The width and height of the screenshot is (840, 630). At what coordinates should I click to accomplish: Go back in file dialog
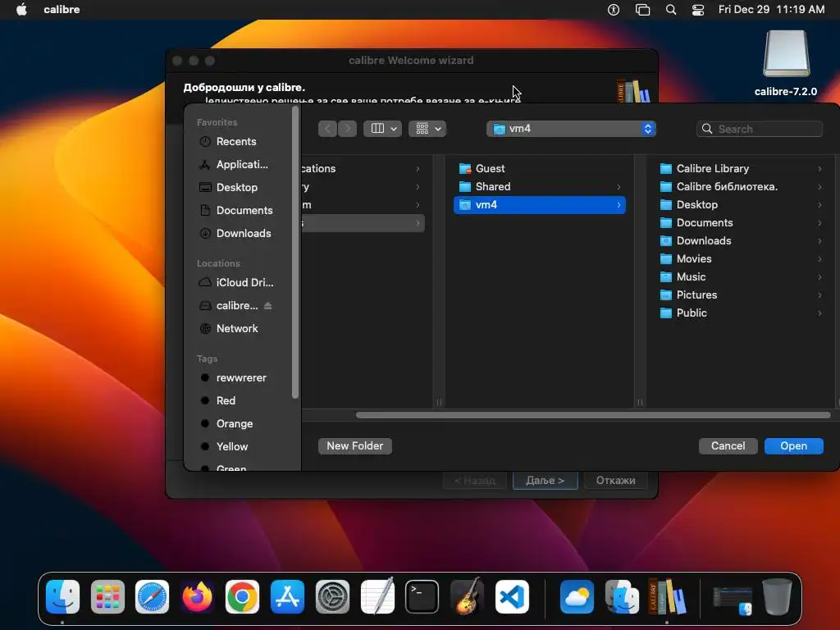(327, 129)
